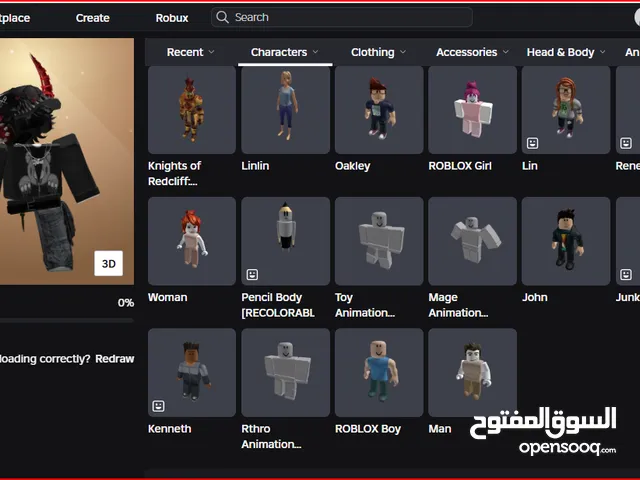Select the Pencil Body character thumbnail
This screenshot has height=480, width=640.
pyautogui.click(x=286, y=241)
